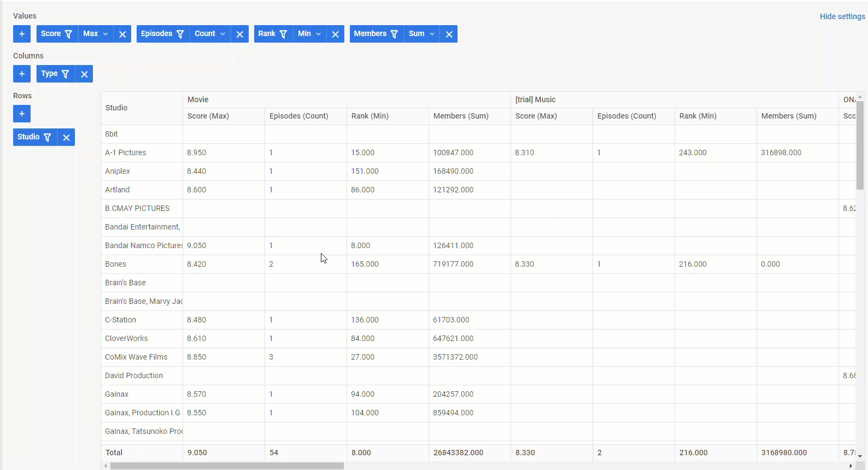The width and height of the screenshot is (868, 470).
Task: Open Count aggregation dropdown for Episodes
Action: pos(210,34)
